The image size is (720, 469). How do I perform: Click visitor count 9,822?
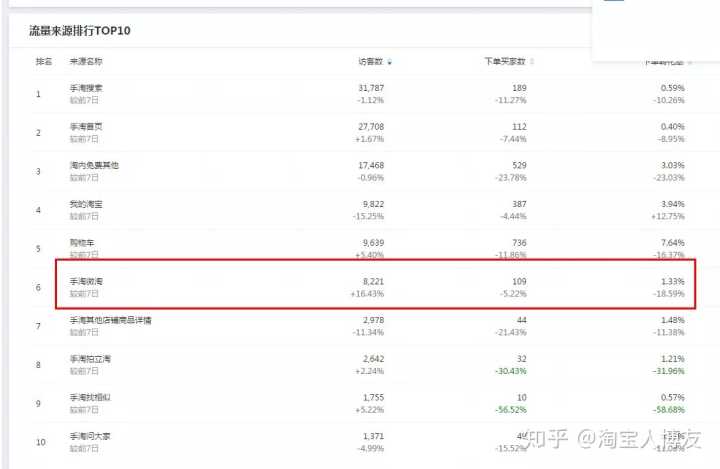[x=373, y=204]
